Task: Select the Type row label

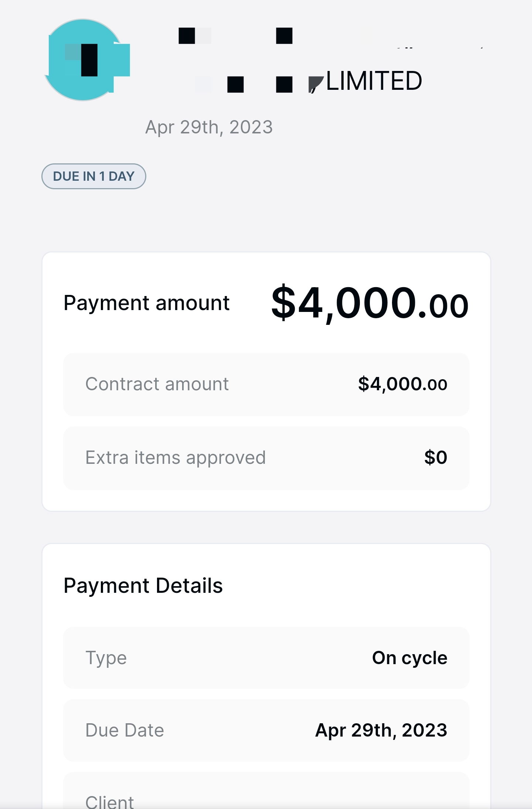Action: click(x=106, y=658)
